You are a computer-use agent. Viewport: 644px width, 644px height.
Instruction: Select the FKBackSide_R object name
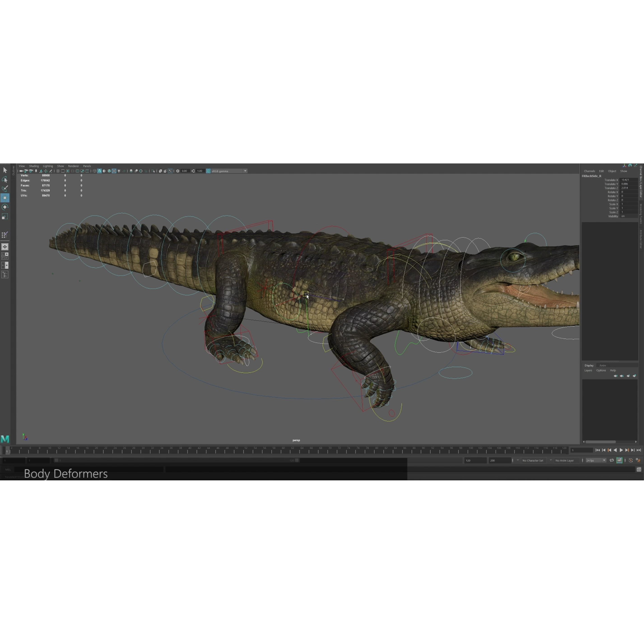point(592,176)
